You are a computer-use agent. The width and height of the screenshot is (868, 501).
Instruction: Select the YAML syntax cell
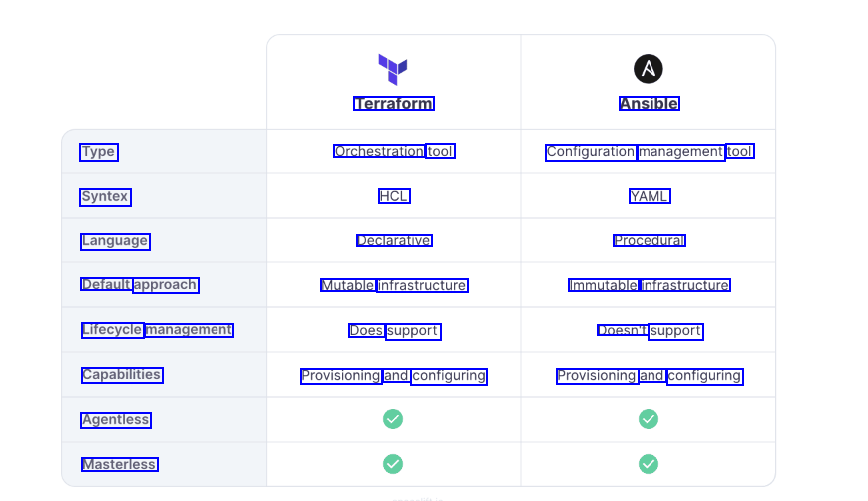point(649,197)
